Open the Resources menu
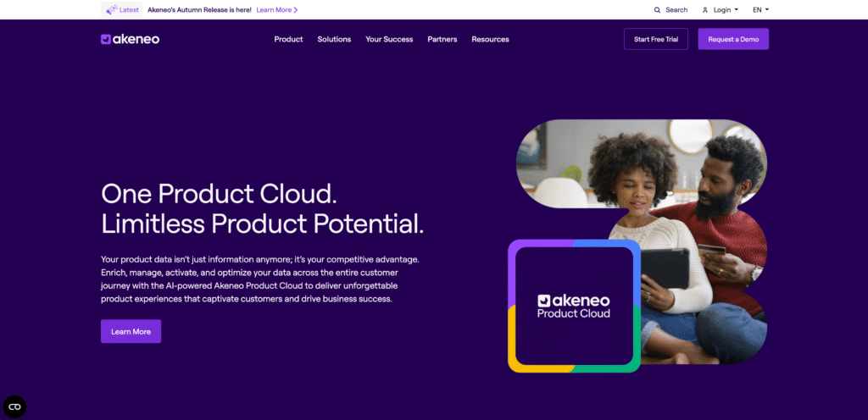 click(x=491, y=39)
